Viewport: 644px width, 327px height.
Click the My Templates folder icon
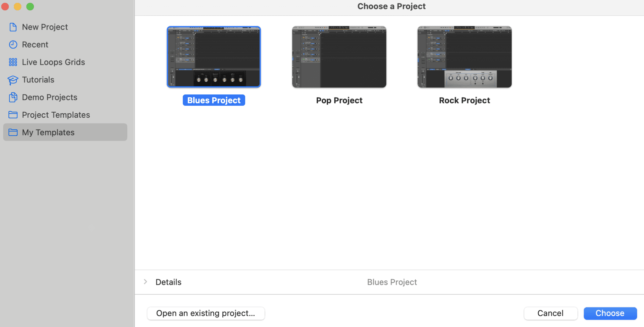coord(13,132)
